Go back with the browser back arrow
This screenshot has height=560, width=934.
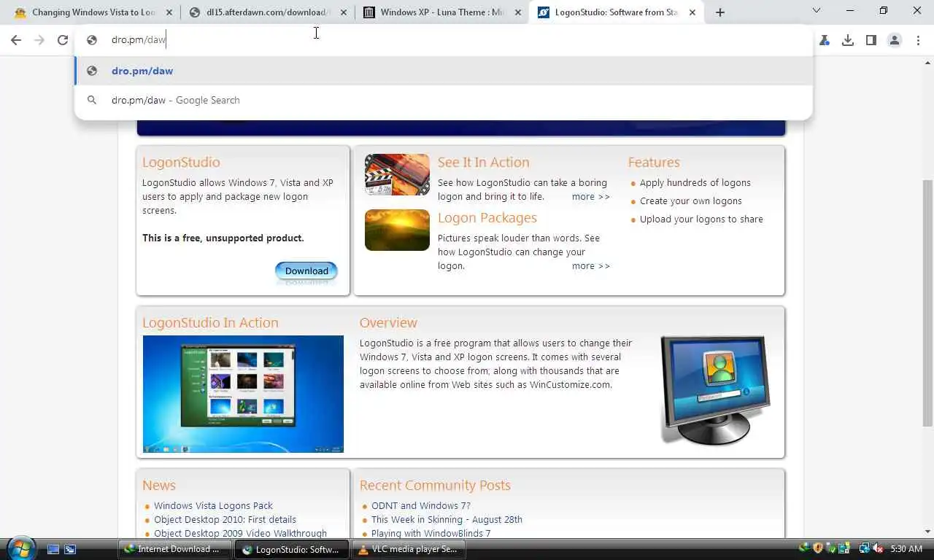click(16, 41)
